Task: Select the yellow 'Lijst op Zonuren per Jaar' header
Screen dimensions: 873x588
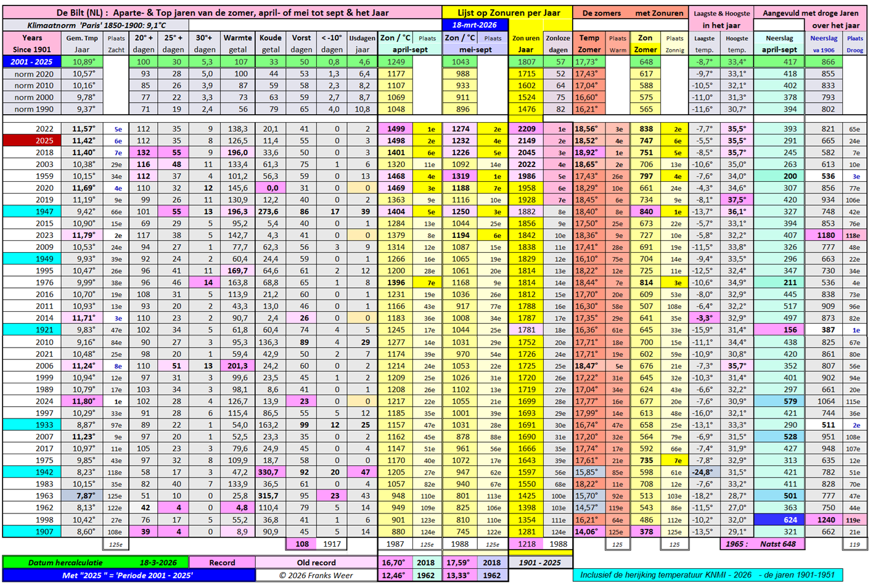Action: click(x=508, y=12)
